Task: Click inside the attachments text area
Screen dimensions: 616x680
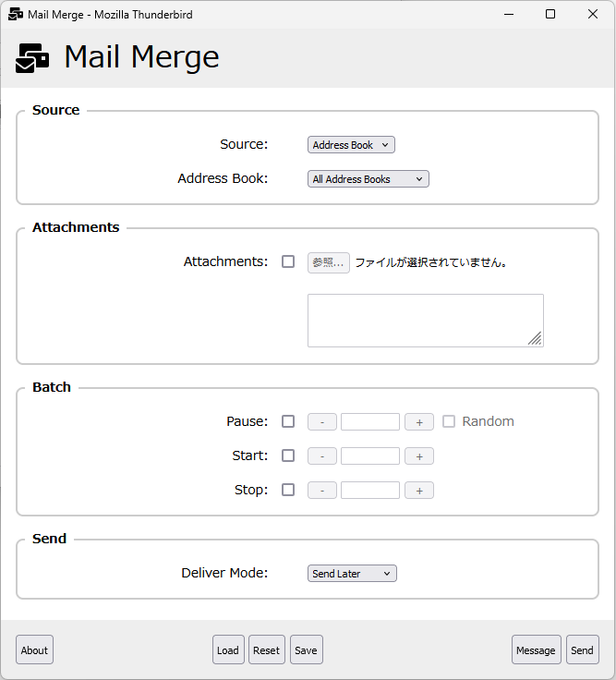Action: 425,320
